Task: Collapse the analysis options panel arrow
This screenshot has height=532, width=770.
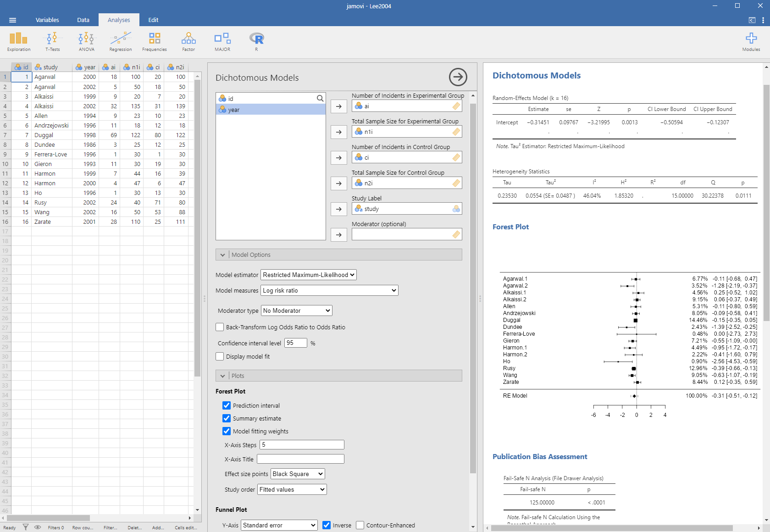Action: pyautogui.click(x=458, y=77)
